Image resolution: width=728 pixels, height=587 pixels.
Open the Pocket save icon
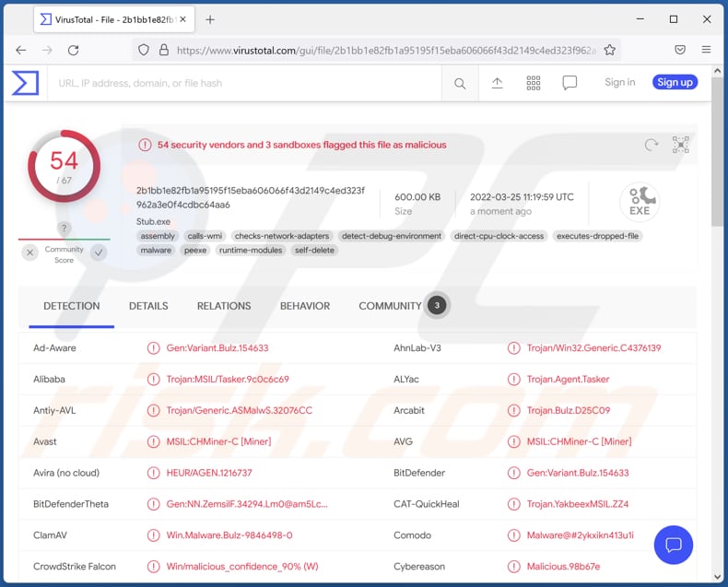click(x=680, y=50)
